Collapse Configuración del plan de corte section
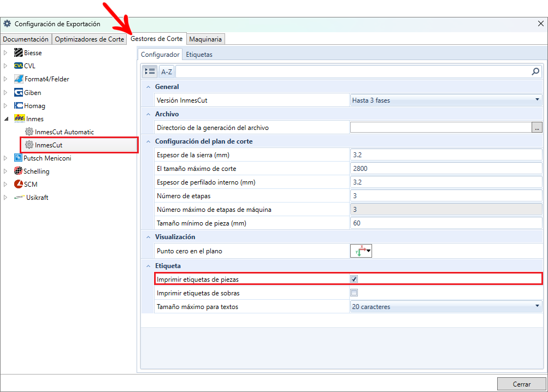The width and height of the screenshot is (548, 392). 149,141
